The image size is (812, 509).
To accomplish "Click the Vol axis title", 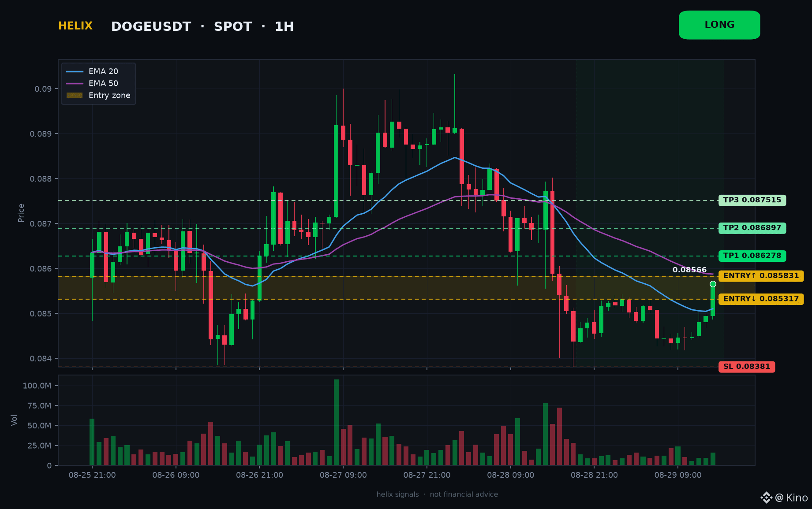I will click(x=14, y=420).
